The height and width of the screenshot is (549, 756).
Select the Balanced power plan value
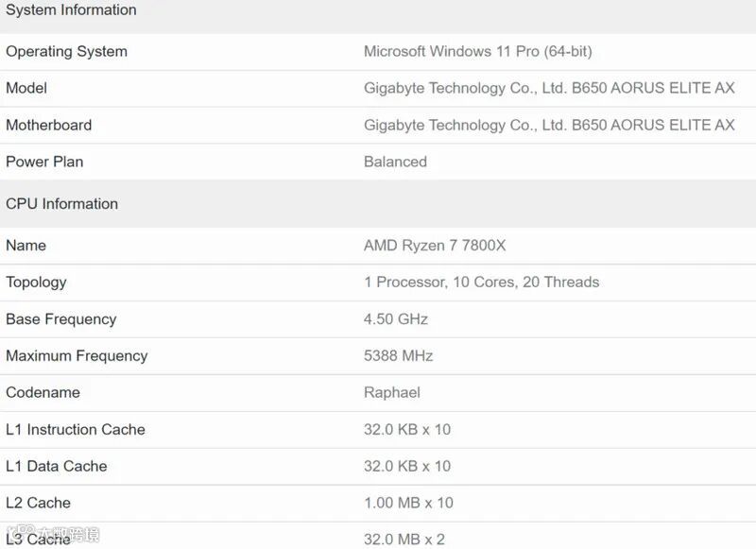pos(395,162)
